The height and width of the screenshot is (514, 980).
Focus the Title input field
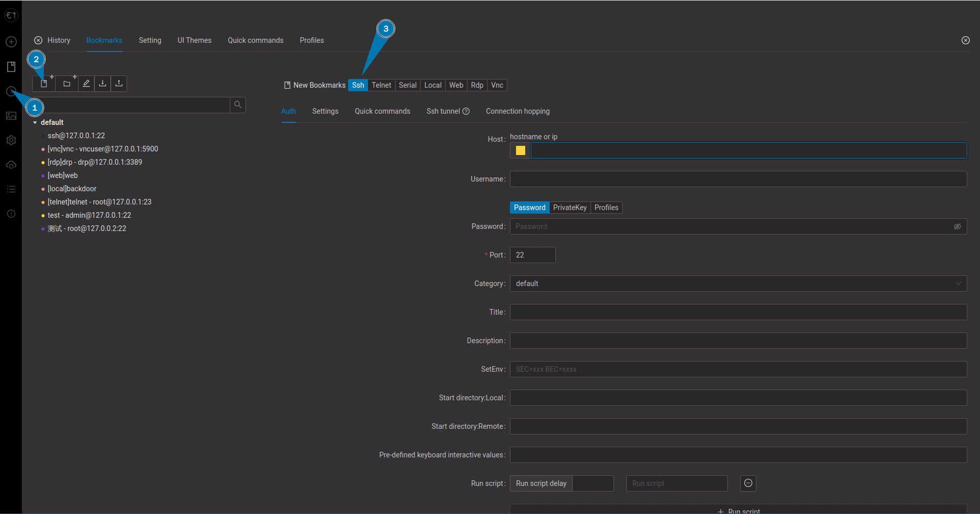click(x=739, y=312)
